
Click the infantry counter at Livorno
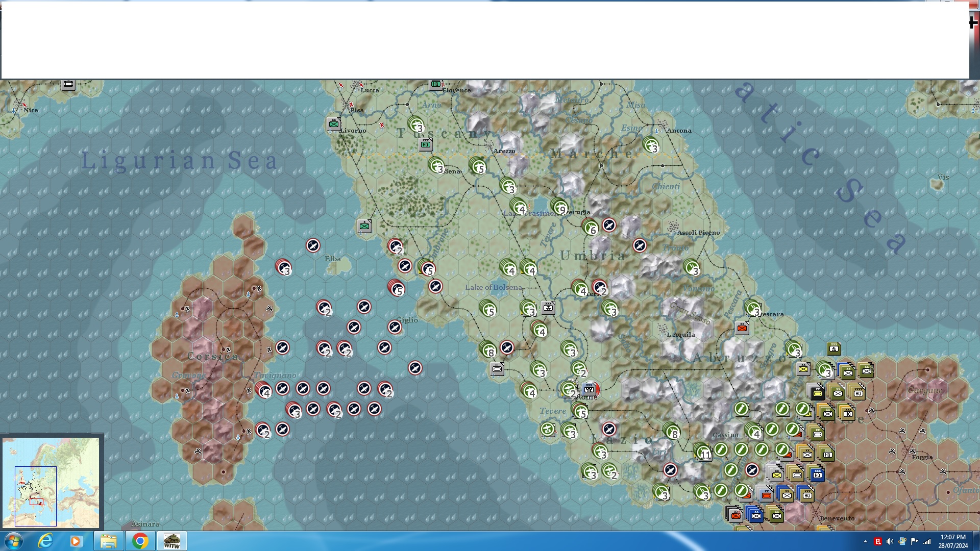[x=334, y=123]
